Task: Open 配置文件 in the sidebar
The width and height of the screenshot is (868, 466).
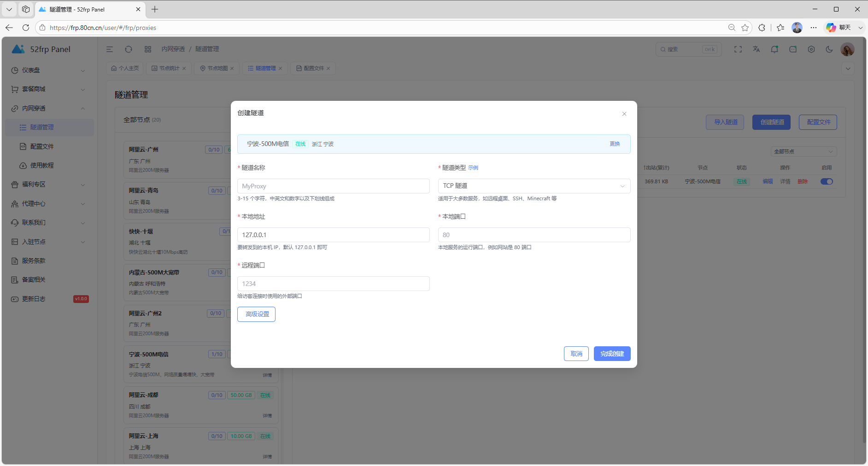Action: coord(42,146)
